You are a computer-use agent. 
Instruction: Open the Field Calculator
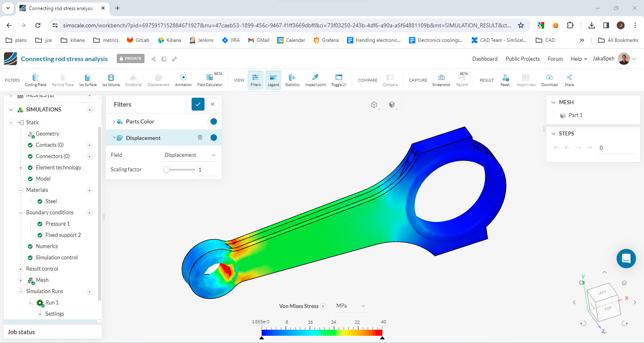click(x=210, y=80)
